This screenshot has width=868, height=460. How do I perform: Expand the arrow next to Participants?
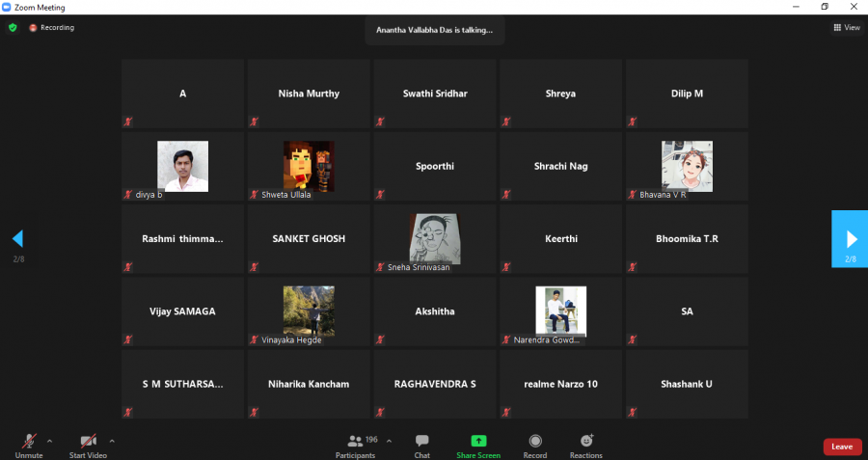389,441
